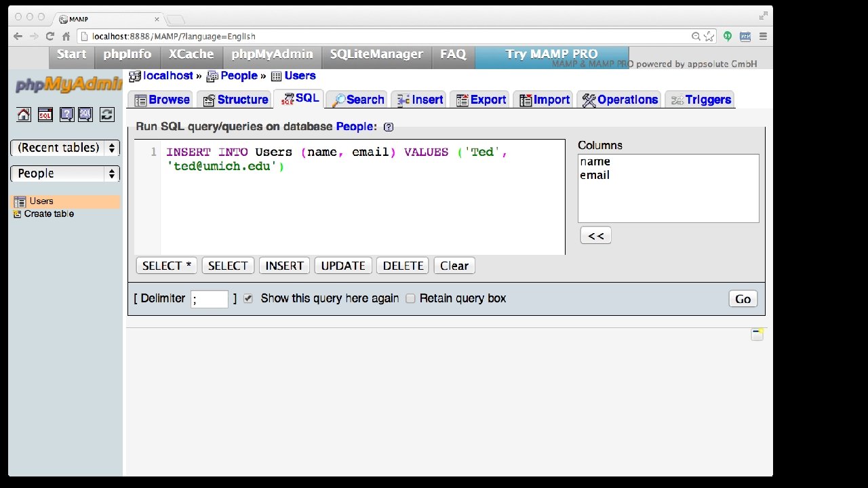Bookmark this page with the star icon
This screenshot has width=868, height=488.
click(x=709, y=36)
